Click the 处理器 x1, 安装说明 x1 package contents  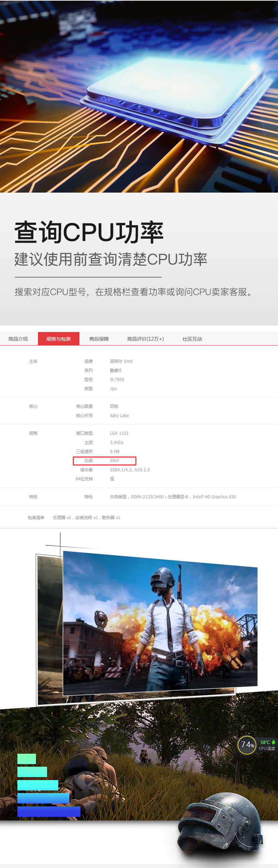coord(86,518)
